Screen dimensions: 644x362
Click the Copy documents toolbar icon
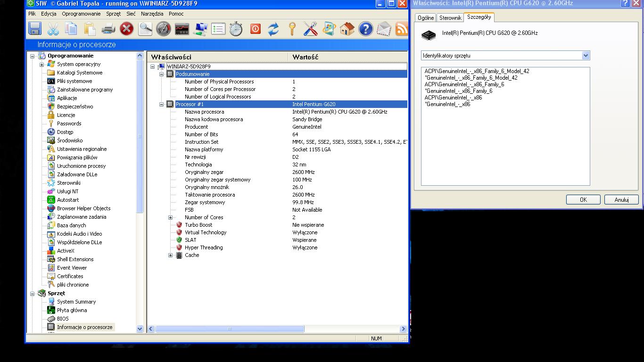tap(71, 29)
